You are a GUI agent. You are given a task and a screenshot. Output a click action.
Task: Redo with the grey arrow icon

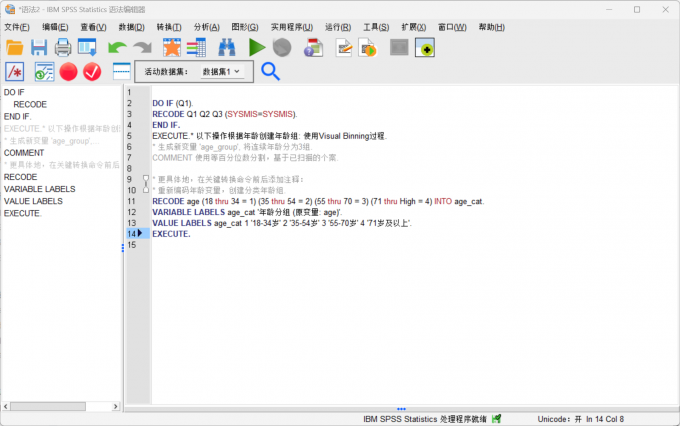point(142,47)
